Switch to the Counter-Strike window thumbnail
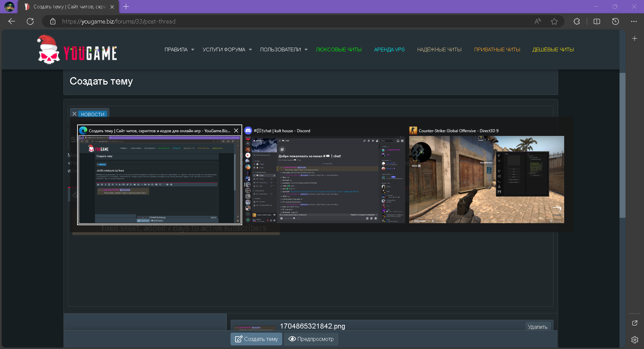The height and width of the screenshot is (349, 644). pos(486,180)
